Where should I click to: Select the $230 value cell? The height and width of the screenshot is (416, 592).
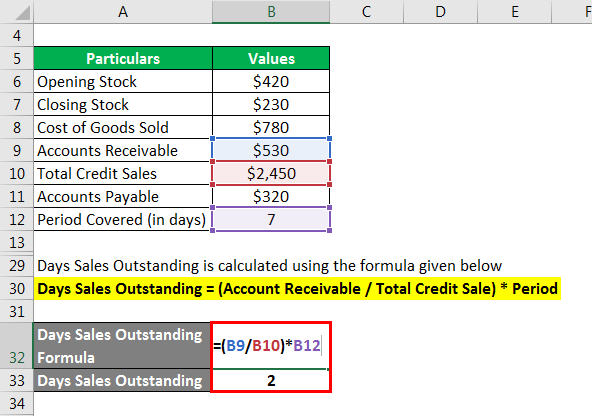point(271,105)
